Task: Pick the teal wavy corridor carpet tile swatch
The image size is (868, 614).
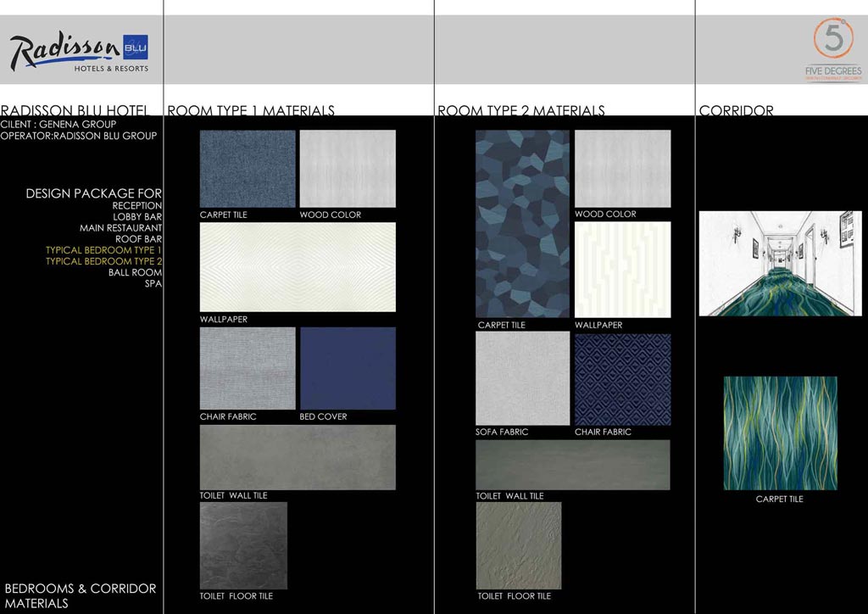Action: tap(781, 433)
